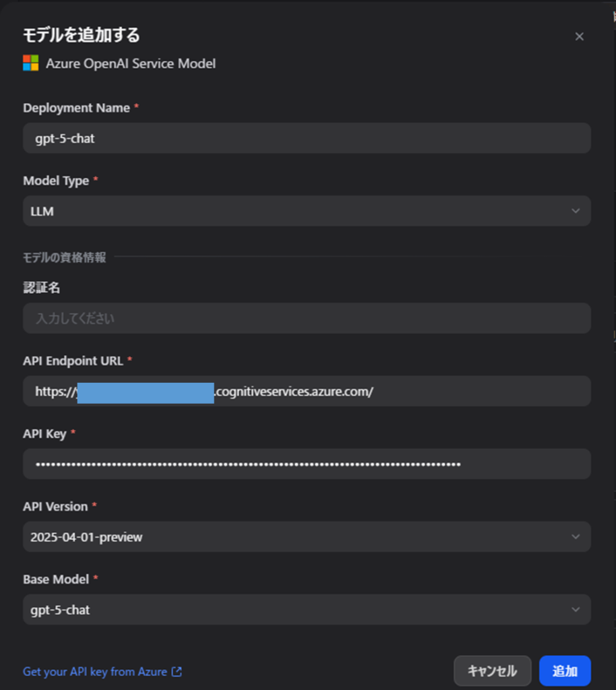Click the Base Model chevron arrow
Image resolution: width=616 pixels, height=690 pixels.
(575, 610)
